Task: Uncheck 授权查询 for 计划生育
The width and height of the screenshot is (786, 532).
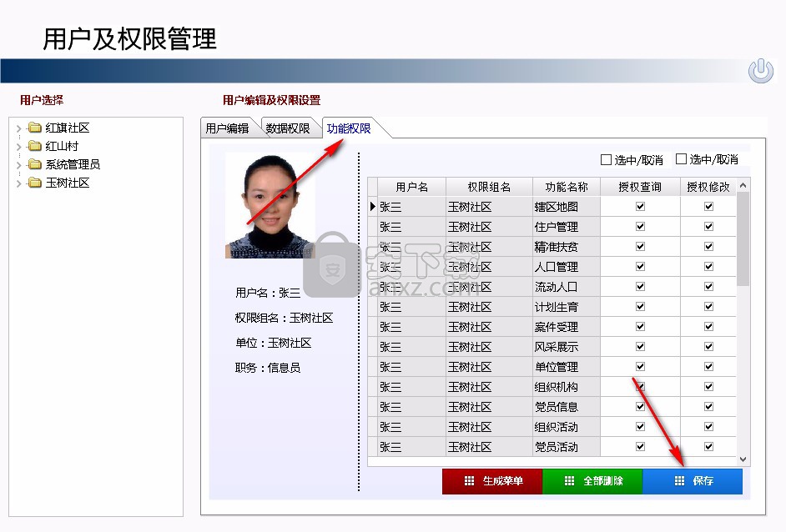Action: (x=640, y=307)
